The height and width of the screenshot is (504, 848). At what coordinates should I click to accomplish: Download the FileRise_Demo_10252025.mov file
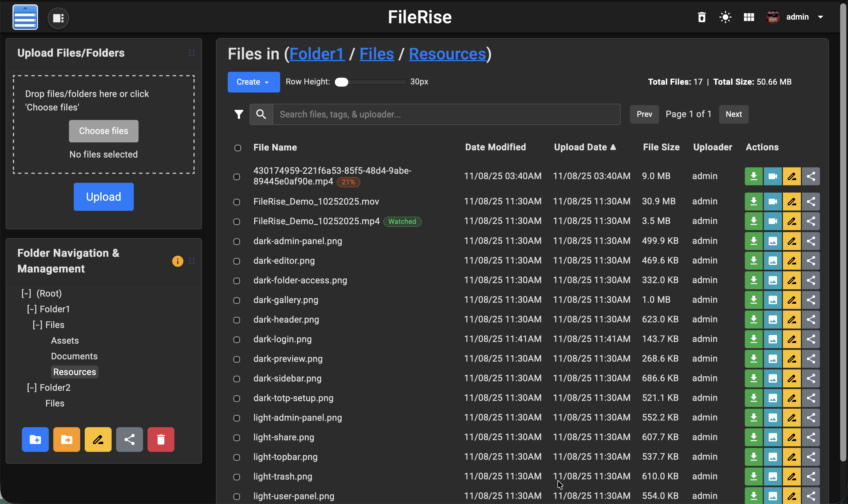[753, 201]
